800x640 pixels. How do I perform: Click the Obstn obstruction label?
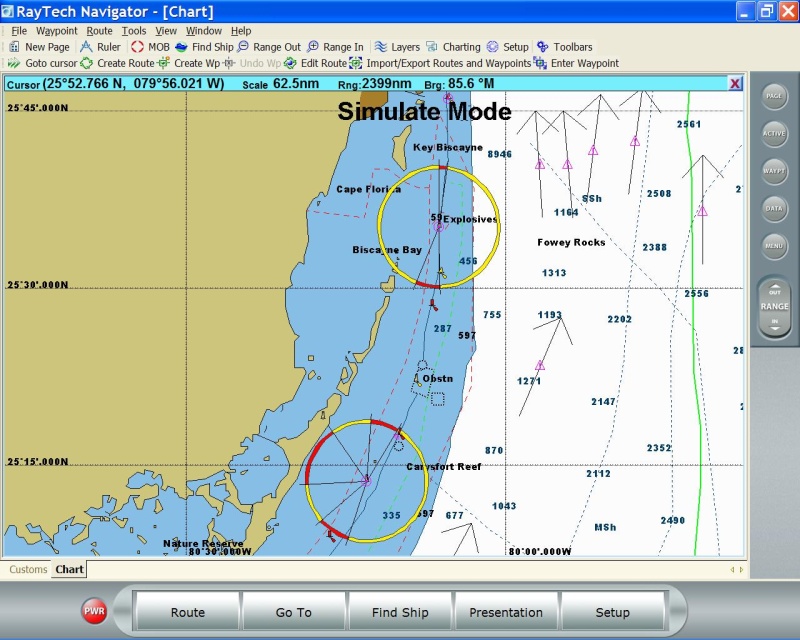point(438,379)
